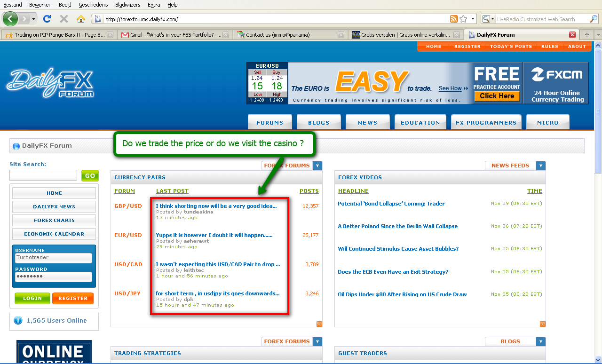The height and width of the screenshot is (364, 602).
Task: Open a new tab with the plus button
Action: 586,35
